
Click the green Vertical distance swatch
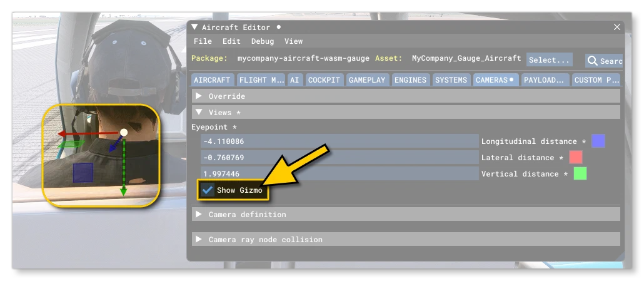click(580, 173)
